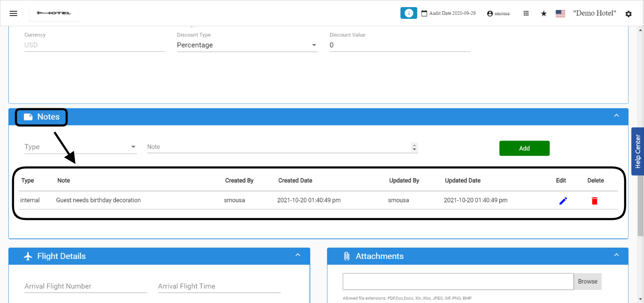
Task: Click the Note text field
Action: 279,147
